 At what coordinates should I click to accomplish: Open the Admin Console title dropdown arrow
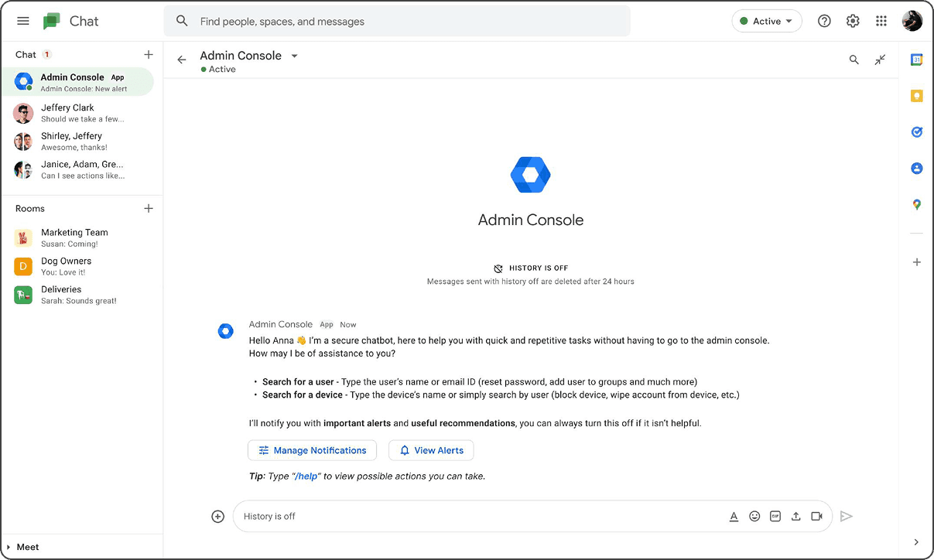click(x=294, y=56)
